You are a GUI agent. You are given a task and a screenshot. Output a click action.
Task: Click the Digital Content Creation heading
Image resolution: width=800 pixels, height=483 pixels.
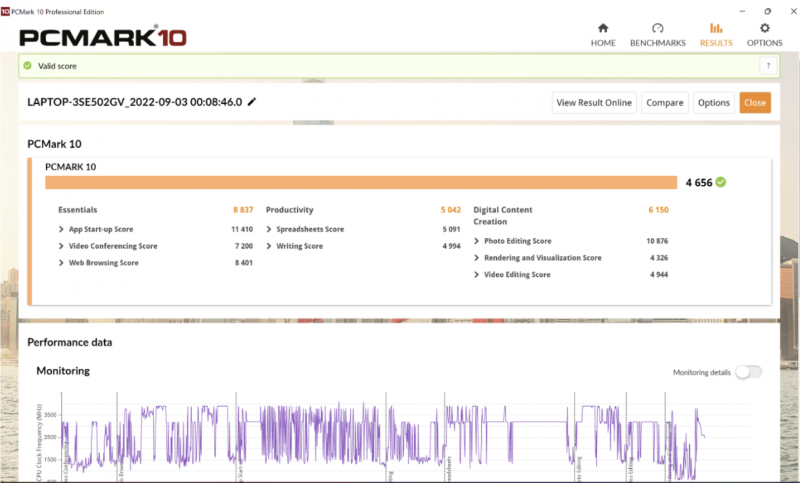click(503, 215)
